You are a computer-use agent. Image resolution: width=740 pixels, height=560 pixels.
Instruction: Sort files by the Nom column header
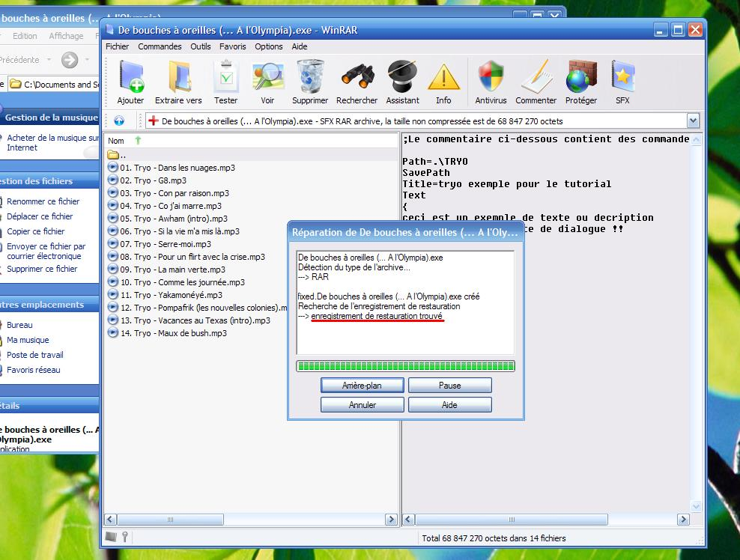pos(117,141)
